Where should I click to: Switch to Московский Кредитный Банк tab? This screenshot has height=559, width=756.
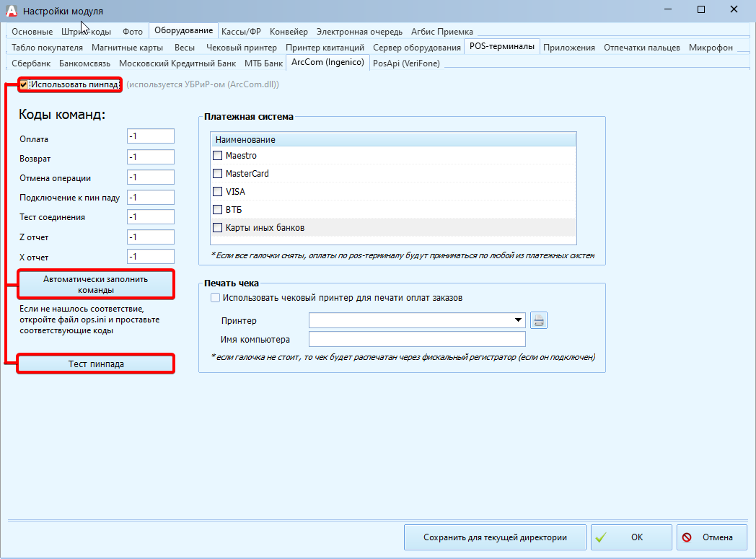(177, 63)
